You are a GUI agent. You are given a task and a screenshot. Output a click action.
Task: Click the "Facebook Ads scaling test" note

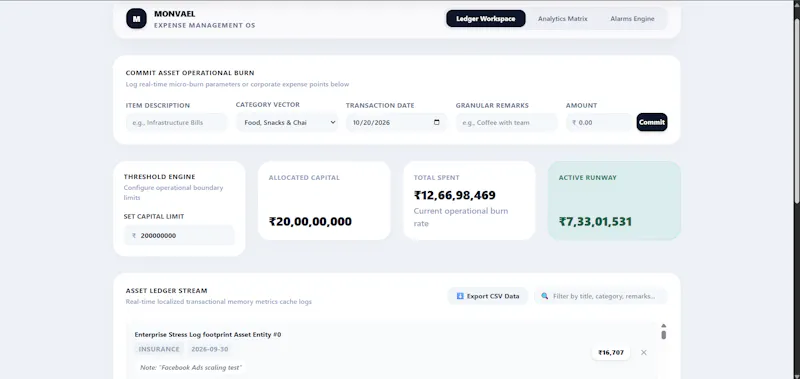click(191, 367)
